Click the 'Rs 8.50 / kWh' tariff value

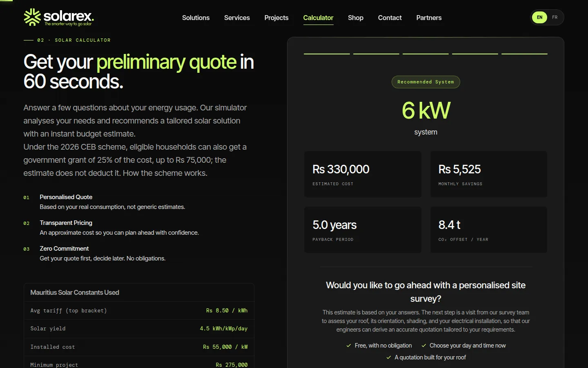pyautogui.click(x=227, y=310)
